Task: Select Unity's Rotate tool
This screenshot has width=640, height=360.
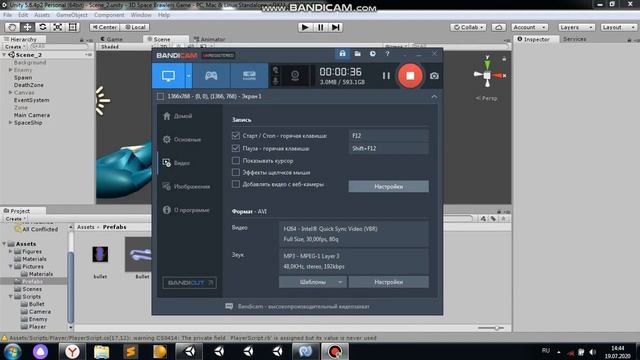Action: 42,27
